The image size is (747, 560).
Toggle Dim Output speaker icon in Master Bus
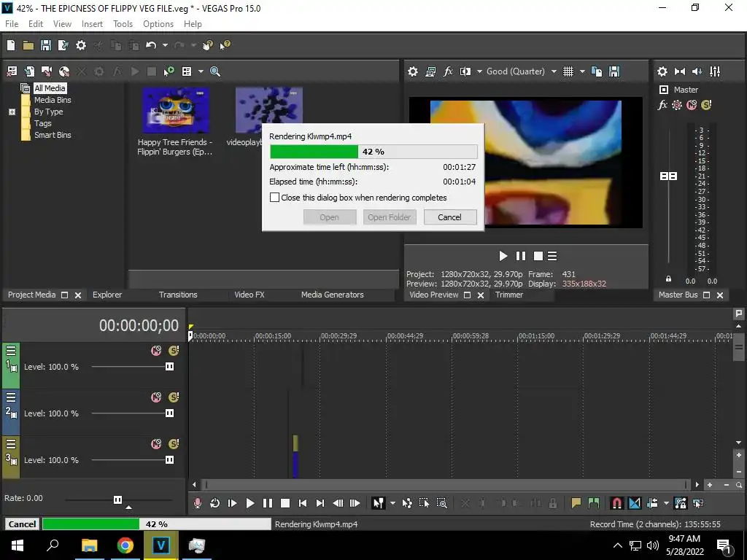click(697, 71)
